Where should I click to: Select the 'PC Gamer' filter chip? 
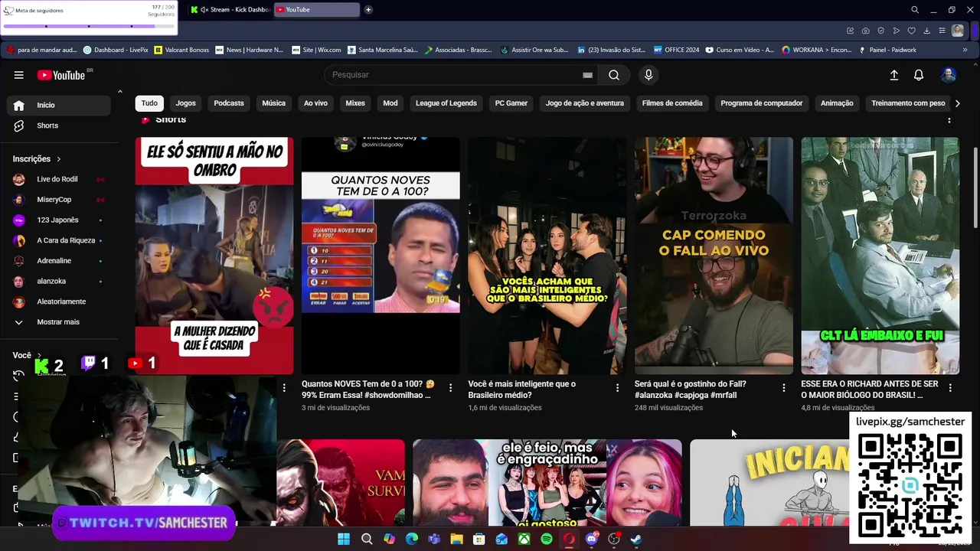(x=511, y=103)
